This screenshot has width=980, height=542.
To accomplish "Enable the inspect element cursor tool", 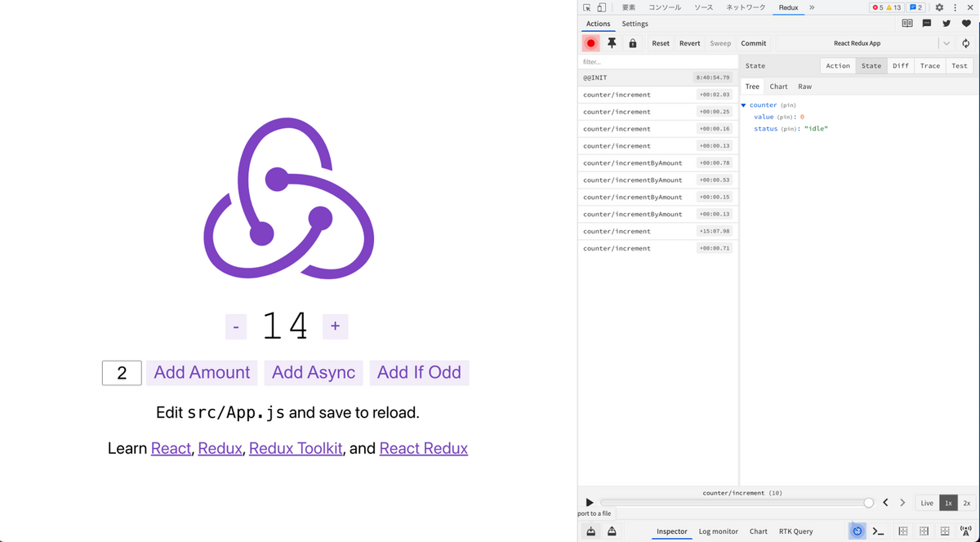I will pos(585,7).
